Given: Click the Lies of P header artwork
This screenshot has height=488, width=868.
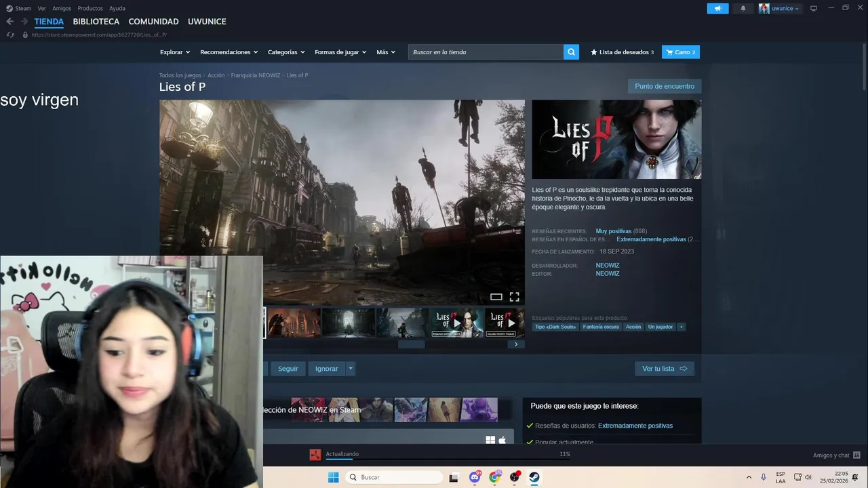Looking at the screenshot, I should [616, 139].
